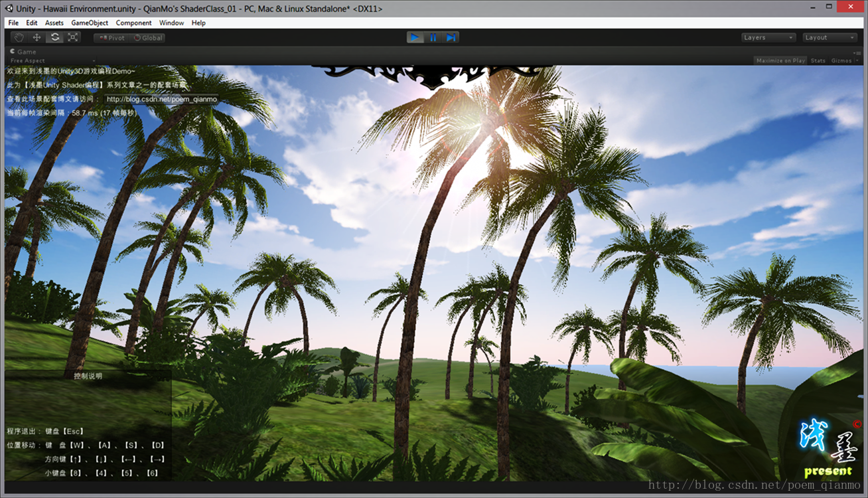Open the Window menu

point(171,23)
